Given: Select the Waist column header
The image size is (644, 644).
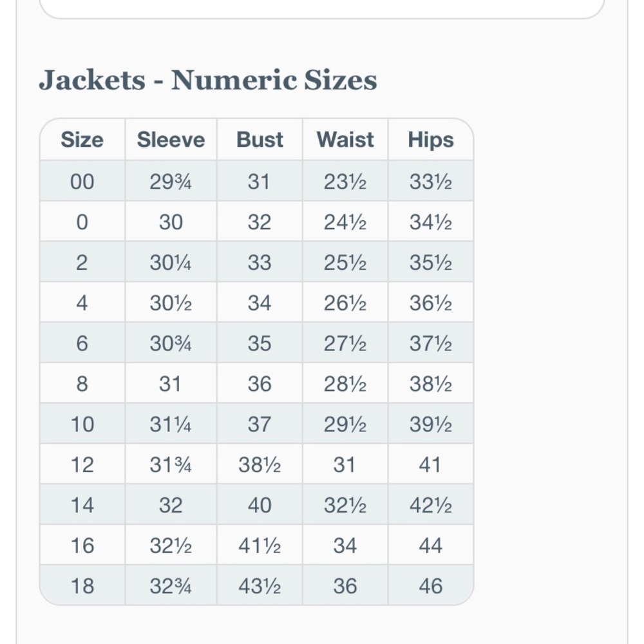Looking at the screenshot, I should point(345,140).
